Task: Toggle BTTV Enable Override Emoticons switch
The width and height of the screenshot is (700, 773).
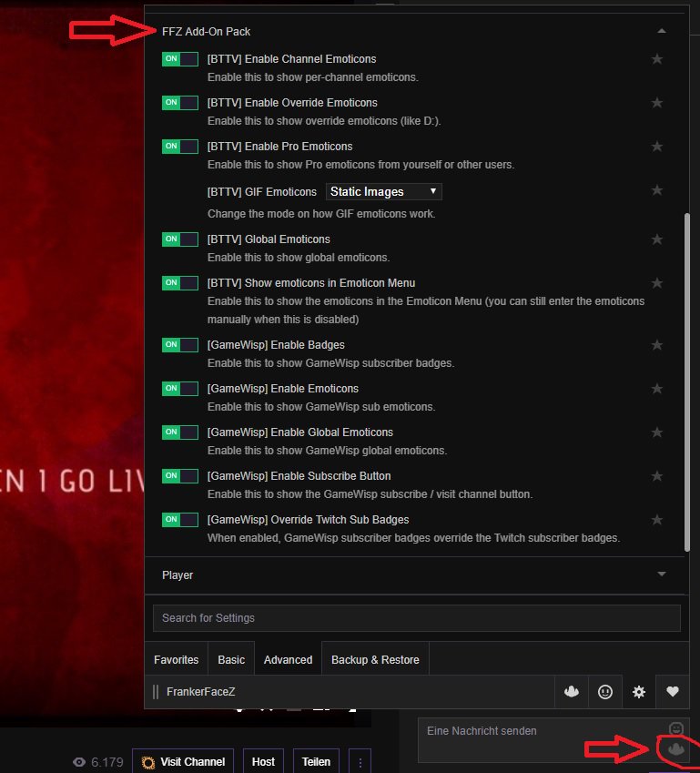Action: point(180,103)
